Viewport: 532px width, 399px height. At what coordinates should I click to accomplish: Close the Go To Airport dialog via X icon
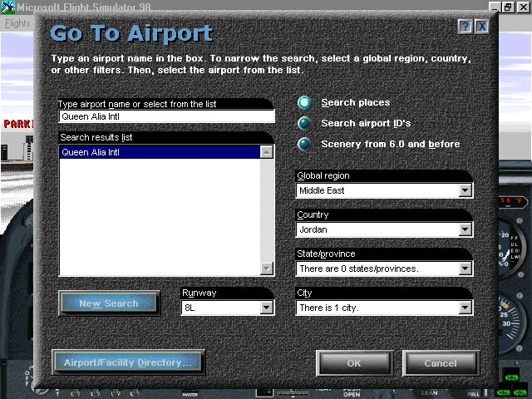coord(482,26)
